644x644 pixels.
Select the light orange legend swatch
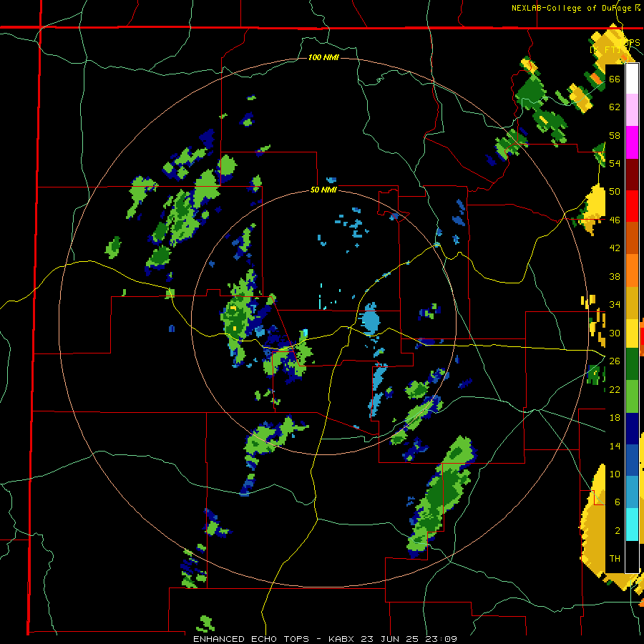pyautogui.click(x=632, y=270)
